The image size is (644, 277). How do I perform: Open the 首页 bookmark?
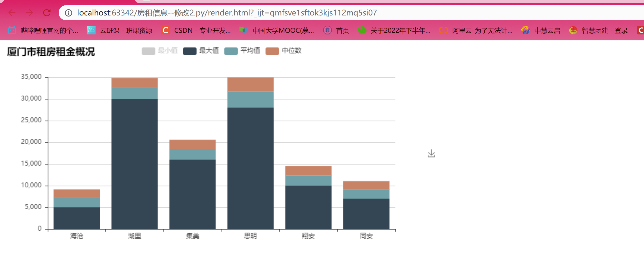point(336,30)
